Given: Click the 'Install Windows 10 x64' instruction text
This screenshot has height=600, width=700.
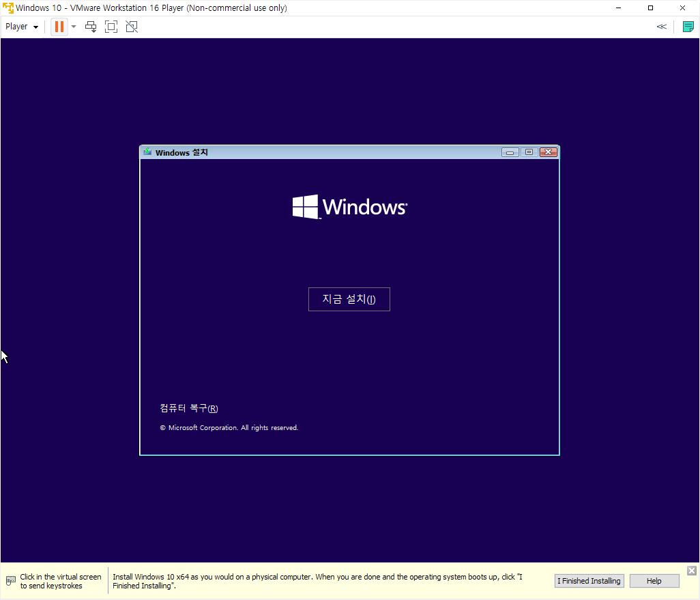Looking at the screenshot, I should (317, 582).
